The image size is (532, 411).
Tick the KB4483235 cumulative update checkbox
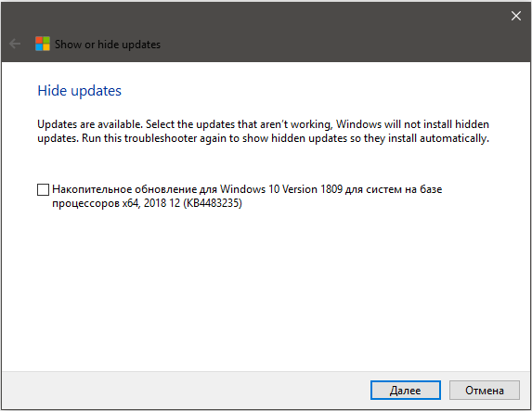pos(43,189)
